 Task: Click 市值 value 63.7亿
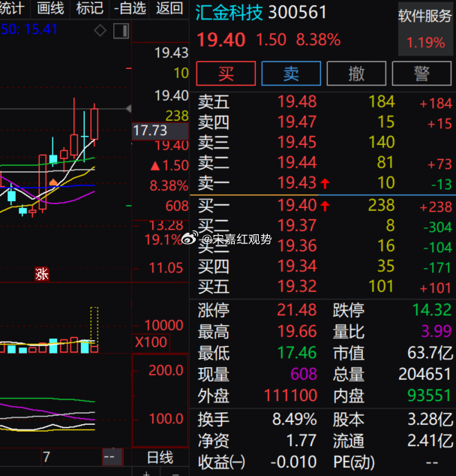430,353
